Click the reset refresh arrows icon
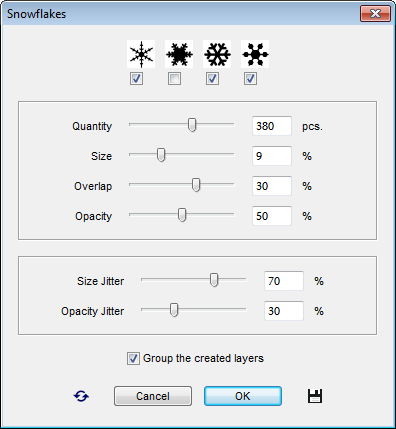396x429 pixels. 81,396
